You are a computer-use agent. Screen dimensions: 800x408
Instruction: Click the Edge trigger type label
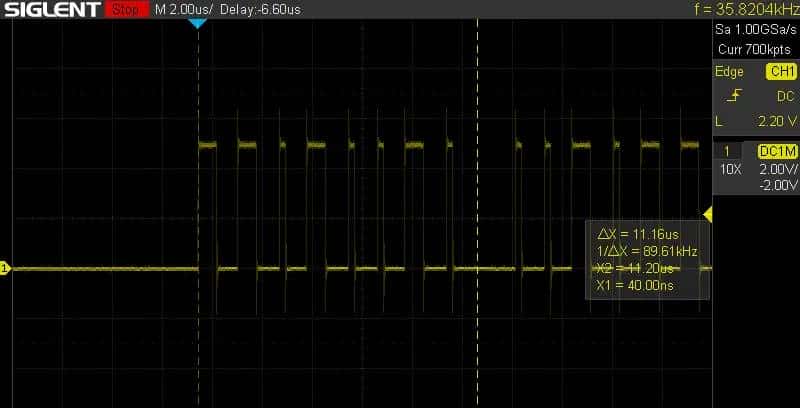tap(729, 72)
